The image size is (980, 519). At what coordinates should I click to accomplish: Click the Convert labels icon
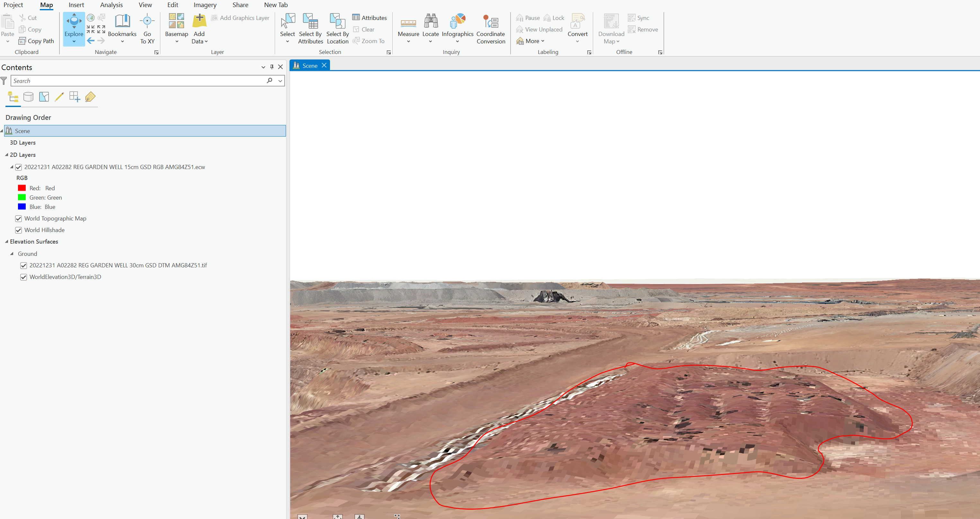pos(577,21)
